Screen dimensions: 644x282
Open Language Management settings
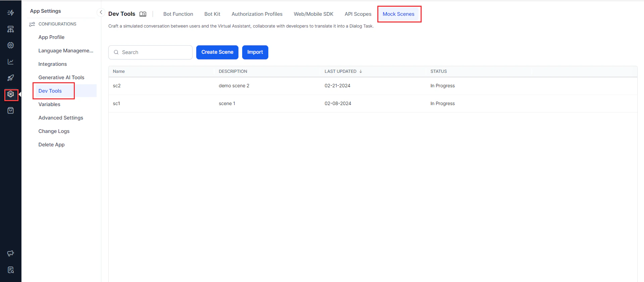pyautogui.click(x=66, y=51)
